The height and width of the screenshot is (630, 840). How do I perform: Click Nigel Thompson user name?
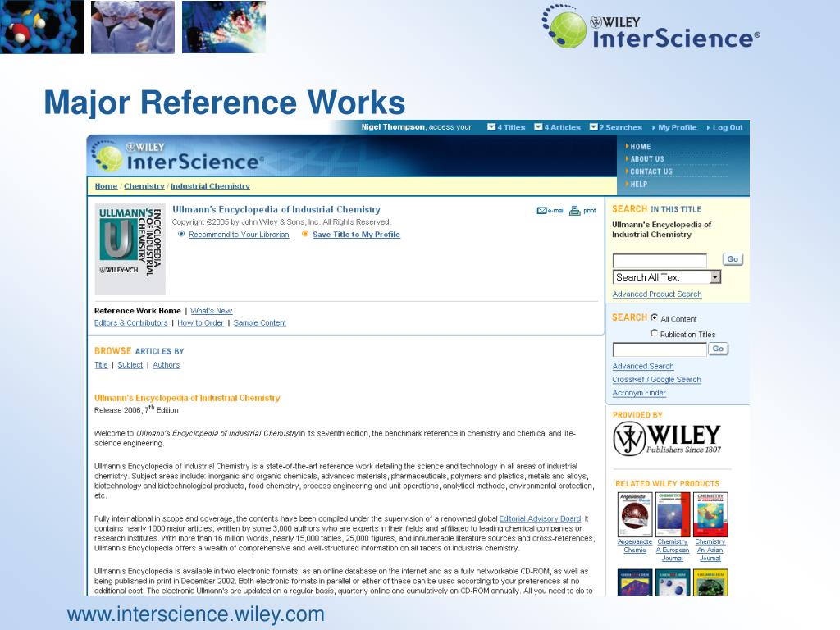point(393,127)
